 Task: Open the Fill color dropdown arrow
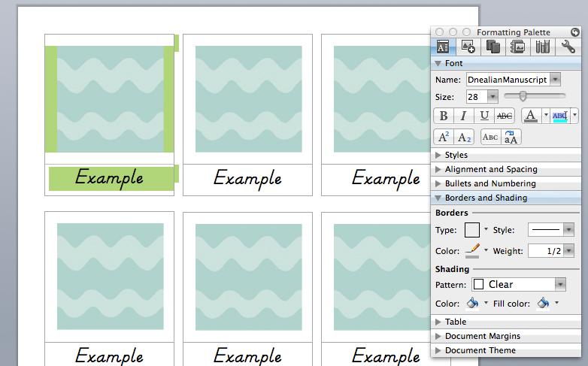[556, 303]
